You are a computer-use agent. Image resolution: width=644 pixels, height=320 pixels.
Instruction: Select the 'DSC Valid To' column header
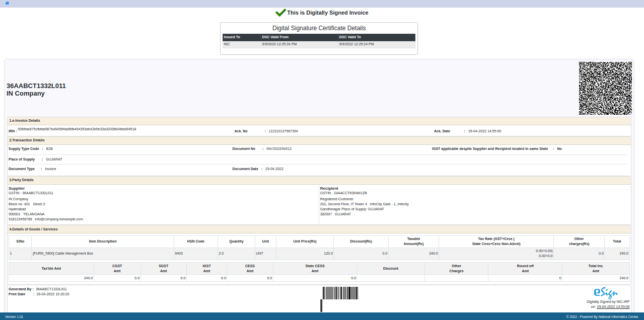coord(377,37)
